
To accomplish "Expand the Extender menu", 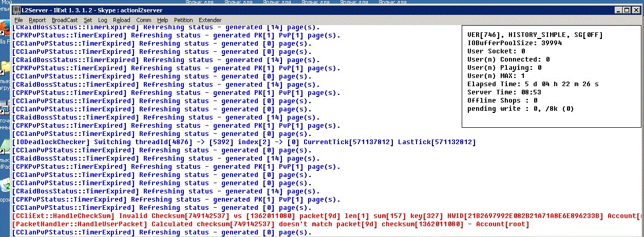I will click(210, 20).
